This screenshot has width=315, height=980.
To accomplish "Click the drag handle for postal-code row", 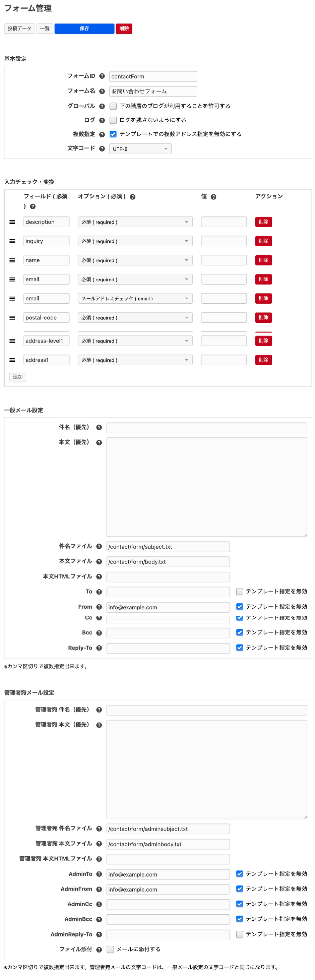I will click(12, 318).
